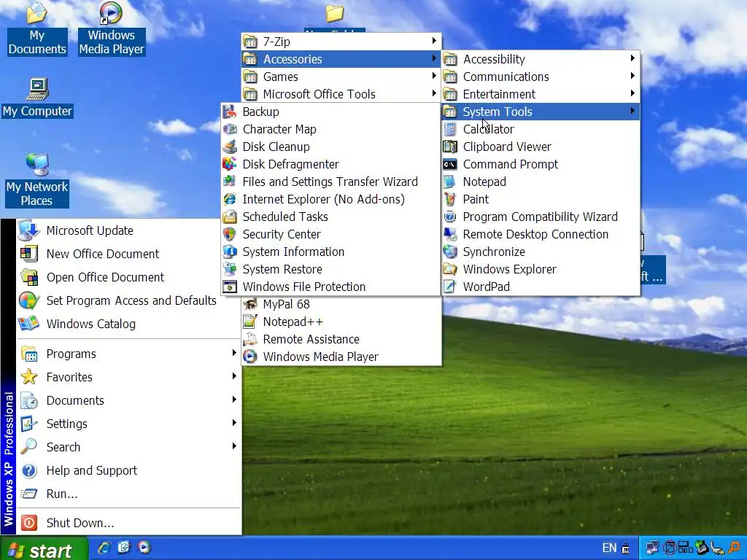Click the EN language indicator
The image size is (747, 560).
coord(609,548)
